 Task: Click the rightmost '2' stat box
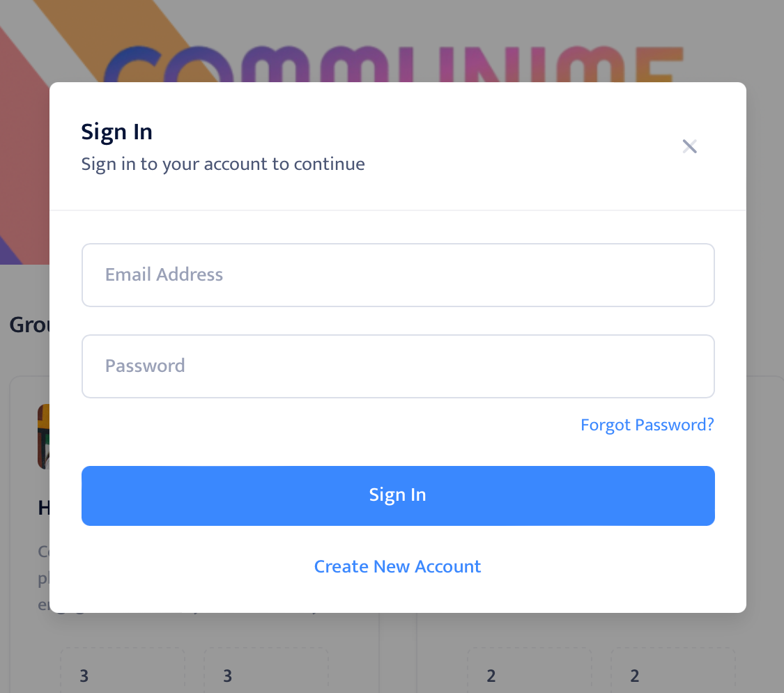[x=672, y=674]
